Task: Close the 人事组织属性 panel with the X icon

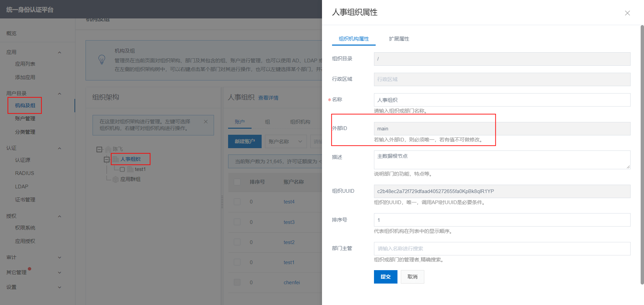Action: point(627,13)
